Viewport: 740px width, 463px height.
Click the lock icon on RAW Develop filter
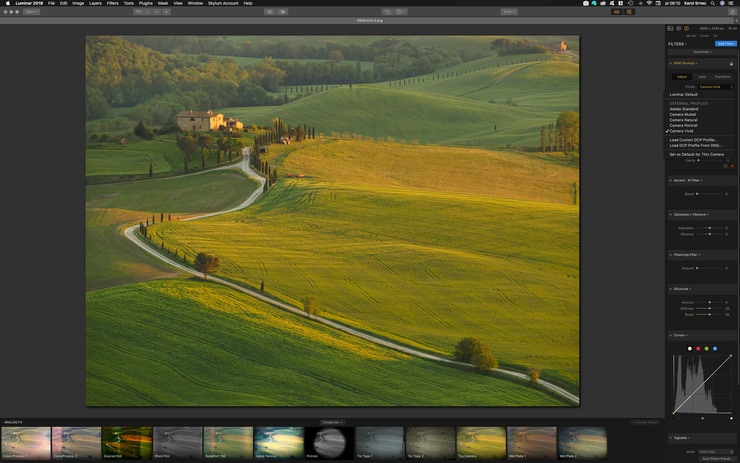pyautogui.click(x=731, y=63)
